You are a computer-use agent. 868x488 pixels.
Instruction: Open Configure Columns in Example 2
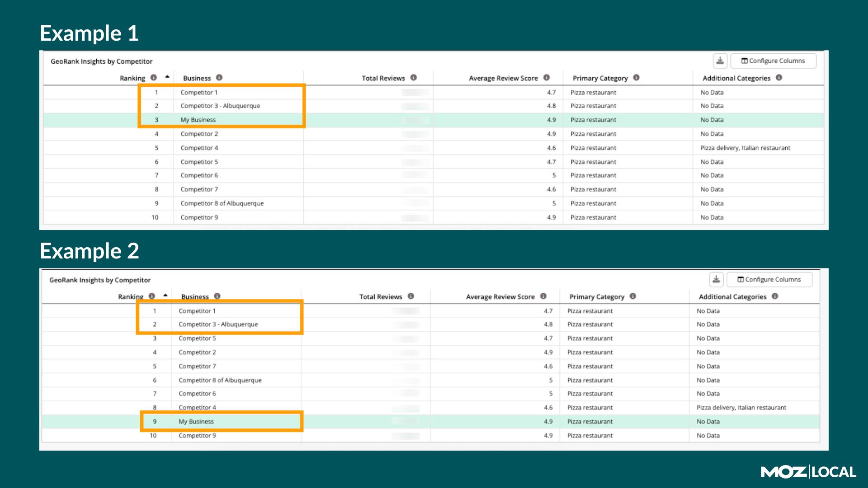(769, 279)
